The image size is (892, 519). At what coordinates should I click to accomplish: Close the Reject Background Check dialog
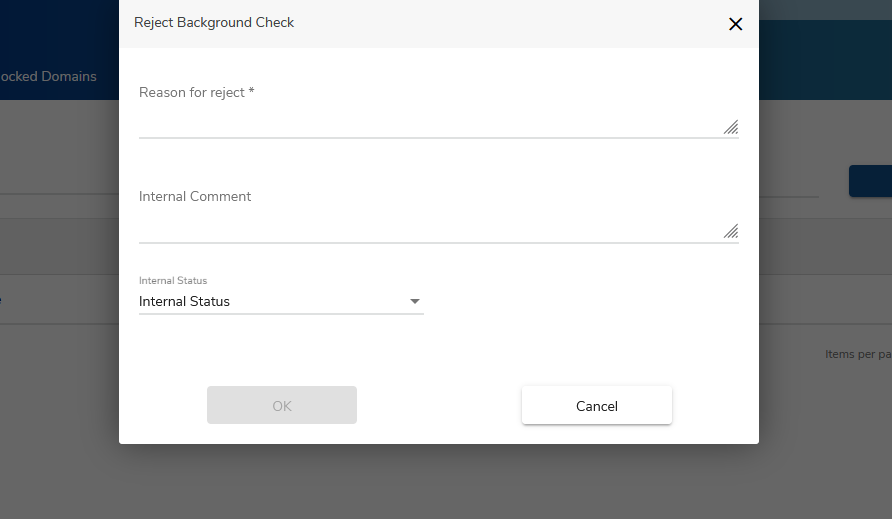735,24
